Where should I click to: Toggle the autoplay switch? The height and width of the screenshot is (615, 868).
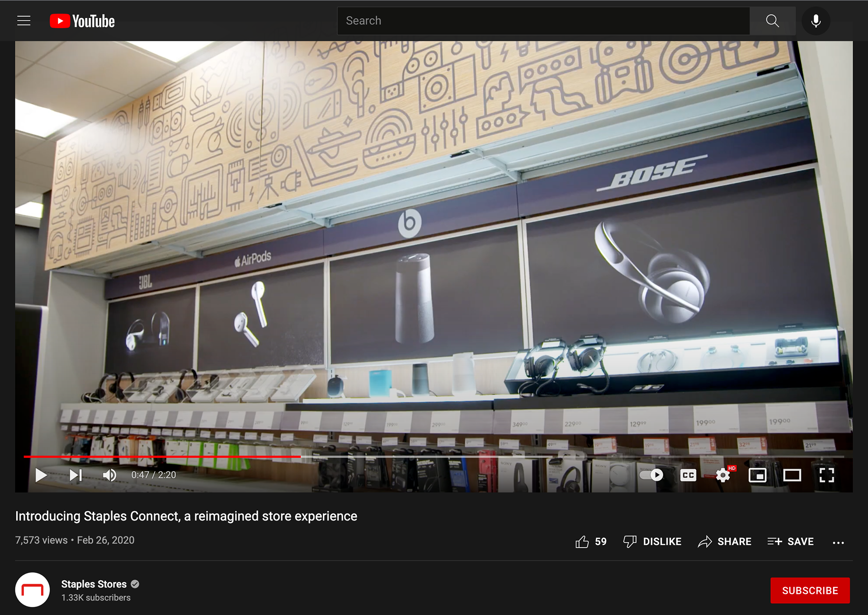click(651, 475)
